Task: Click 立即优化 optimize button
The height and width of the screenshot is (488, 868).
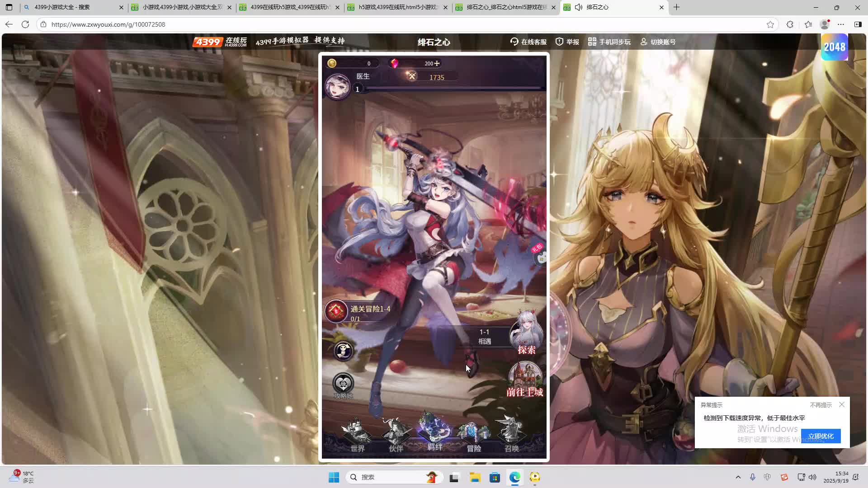Action: (821, 436)
